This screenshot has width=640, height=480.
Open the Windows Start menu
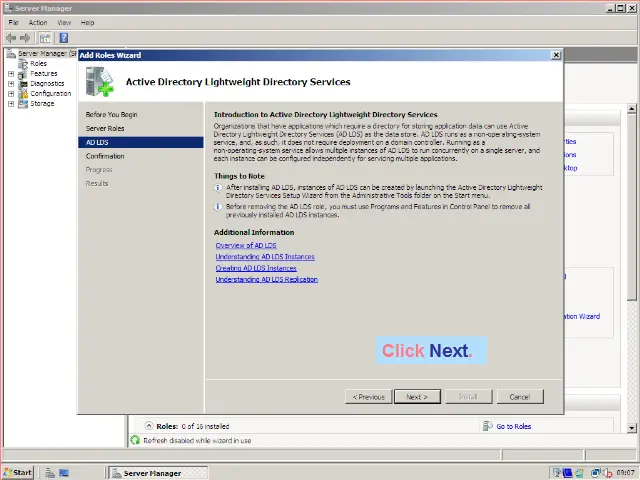tap(18, 472)
